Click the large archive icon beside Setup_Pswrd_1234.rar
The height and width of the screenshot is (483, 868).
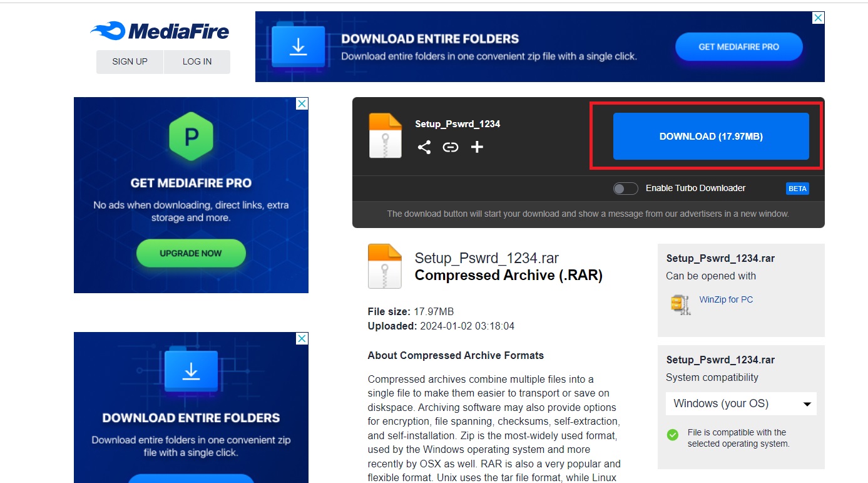(384, 266)
